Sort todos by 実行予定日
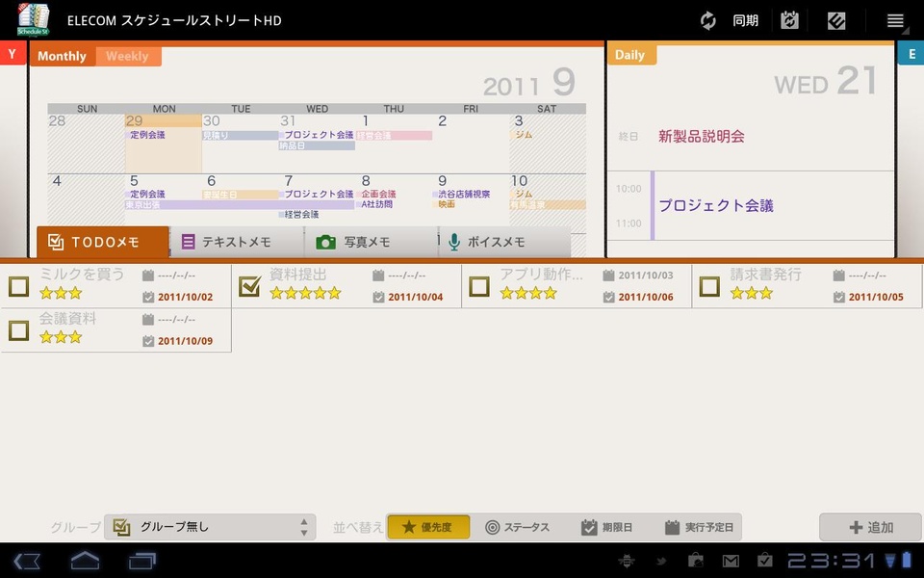924x578 pixels. tap(699, 527)
